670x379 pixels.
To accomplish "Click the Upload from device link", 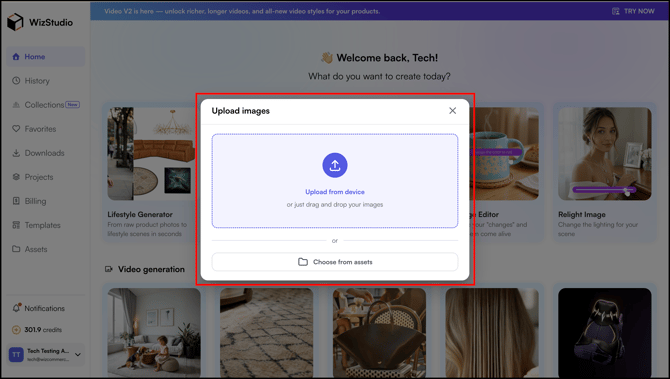I will (335, 192).
